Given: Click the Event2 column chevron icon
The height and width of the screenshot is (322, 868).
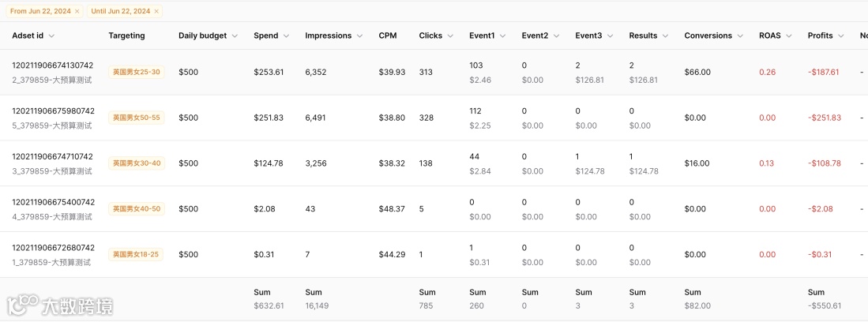Looking at the screenshot, I should pyautogui.click(x=556, y=36).
